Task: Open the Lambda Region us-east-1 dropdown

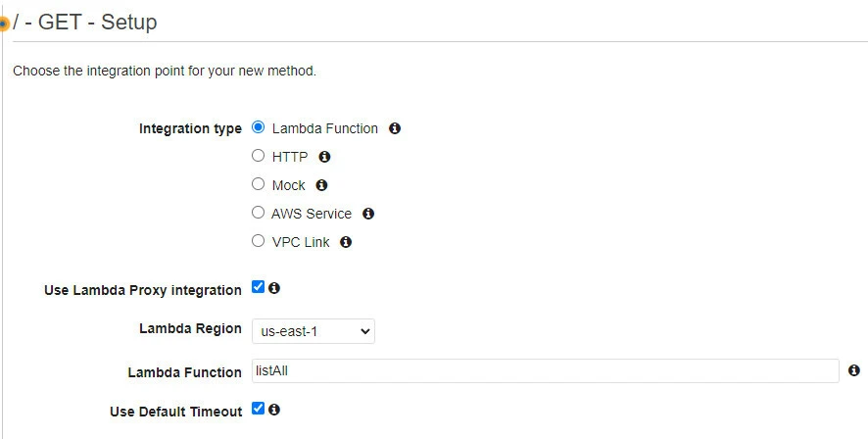Action: (313, 331)
